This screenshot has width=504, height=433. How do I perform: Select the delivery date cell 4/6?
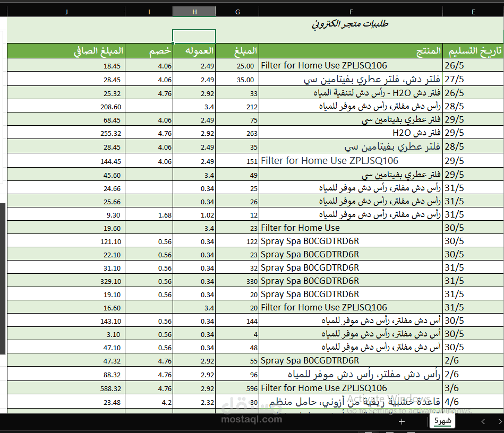point(473,402)
